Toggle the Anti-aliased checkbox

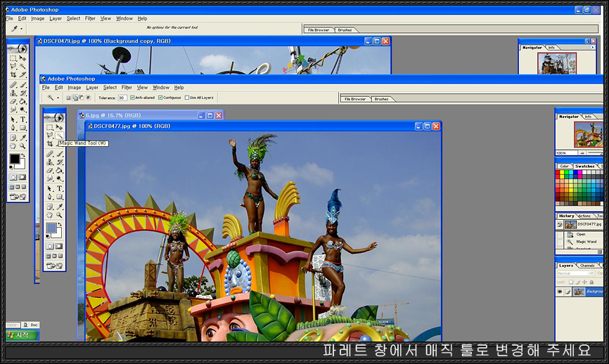132,98
